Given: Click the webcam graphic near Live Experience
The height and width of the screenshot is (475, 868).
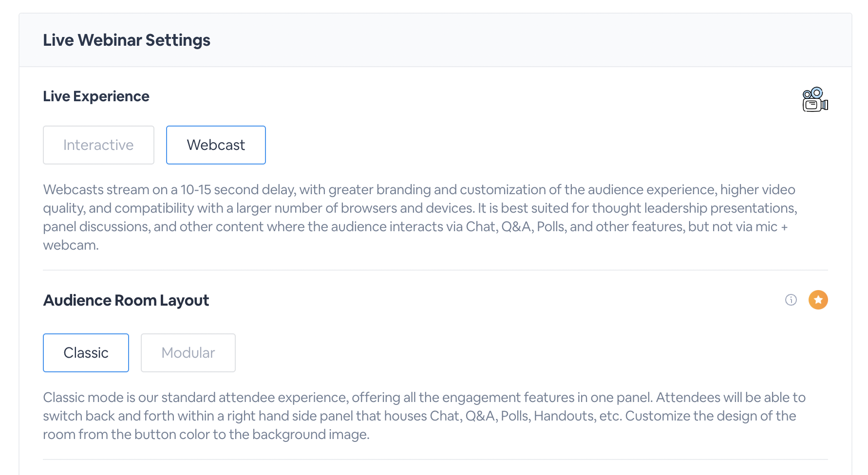Looking at the screenshot, I should [814, 99].
